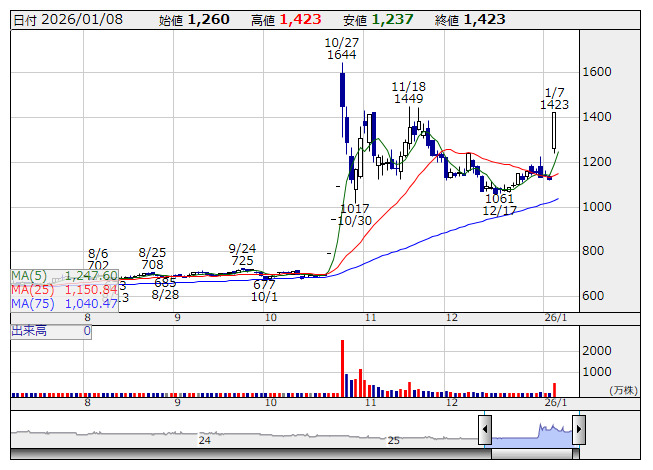Click the 出来高 volume label
This screenshot has height=470, width=653.
(28, 330)
